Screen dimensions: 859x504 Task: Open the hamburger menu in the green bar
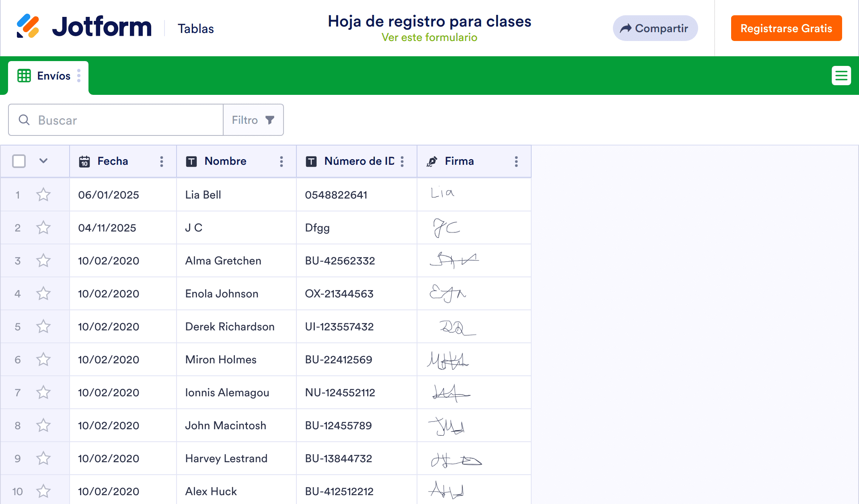click(x=841, y=76)
